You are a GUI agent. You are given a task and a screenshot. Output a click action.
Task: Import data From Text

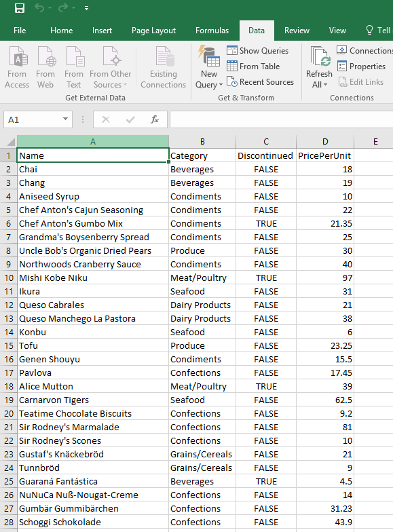coord(73,67)
